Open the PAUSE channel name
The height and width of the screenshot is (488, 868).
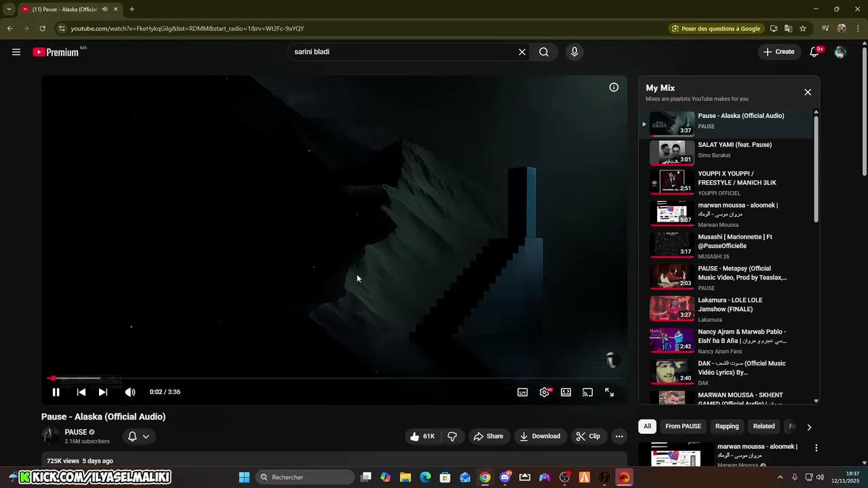76,432
